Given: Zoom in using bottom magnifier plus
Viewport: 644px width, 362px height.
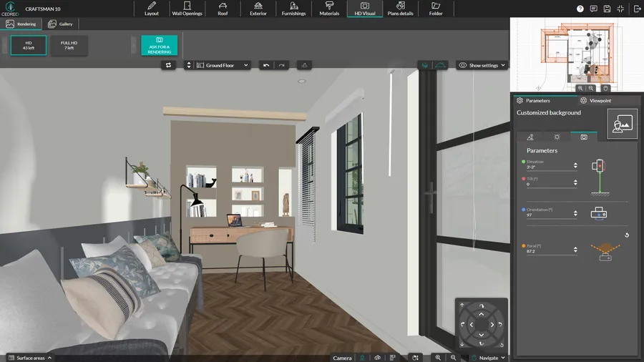Looking at the screenshot, I should pyautogui.click(x=438, y=358).
